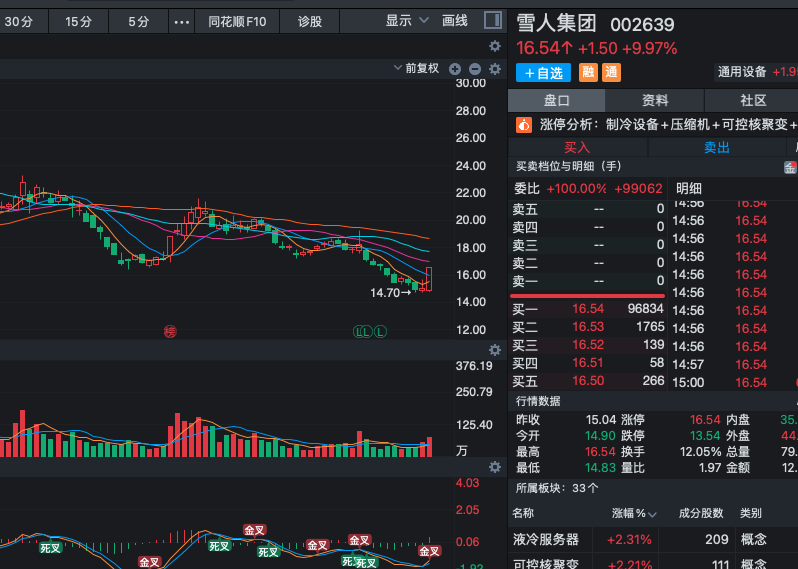This screenshot has width=798, height=569.
Task: Zoom out chart with the minus icon
Action: [475, 69]
